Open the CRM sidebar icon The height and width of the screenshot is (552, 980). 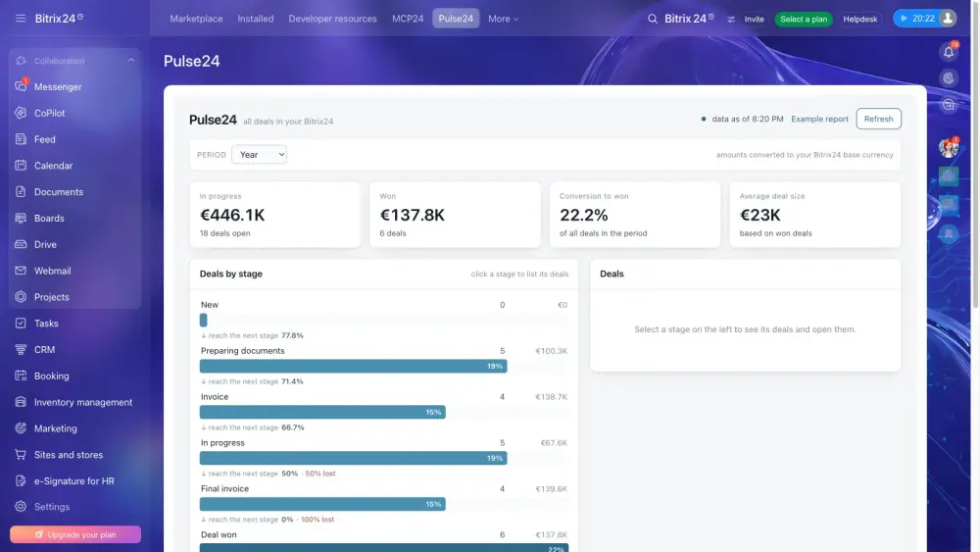pyautogui.click(x=21, y=349)
